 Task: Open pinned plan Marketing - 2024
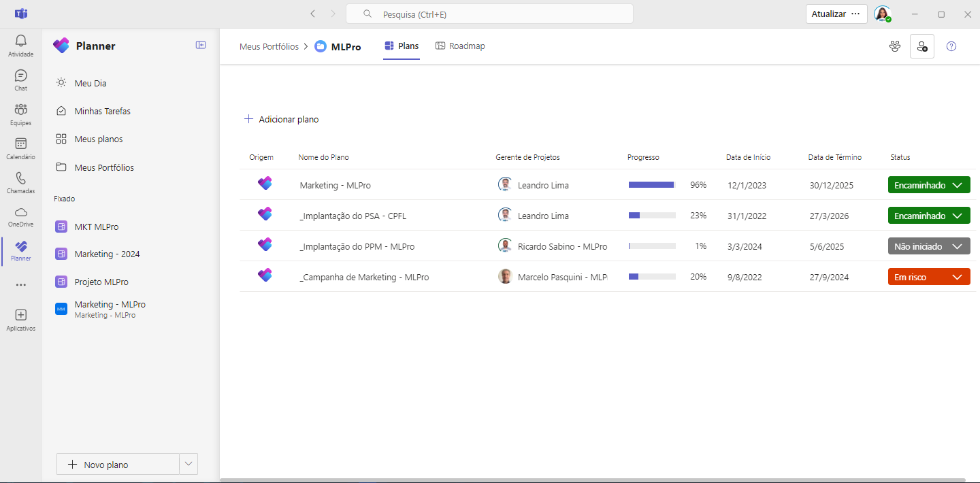(107, 254)
